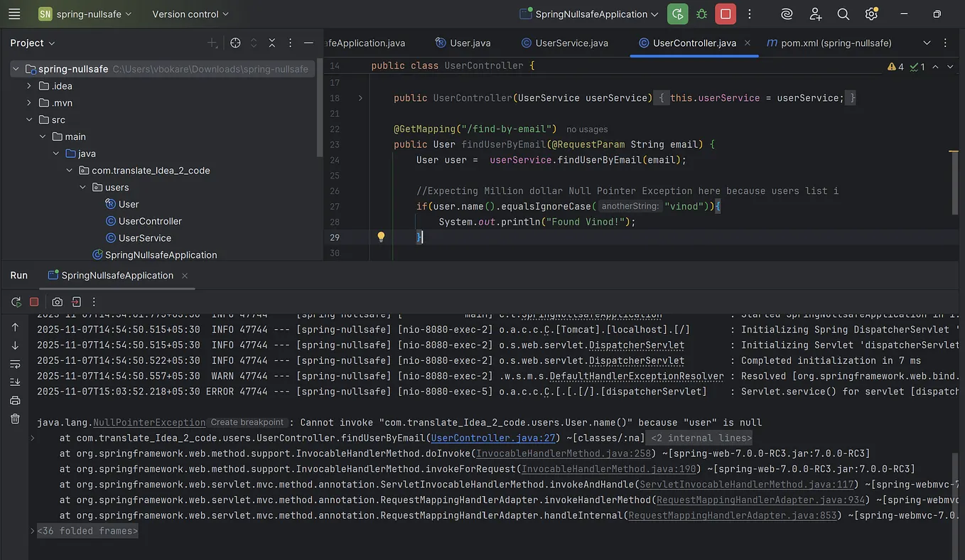
Task: Expand the 36 folded frames in the stack trace
Action: [87, 530]
